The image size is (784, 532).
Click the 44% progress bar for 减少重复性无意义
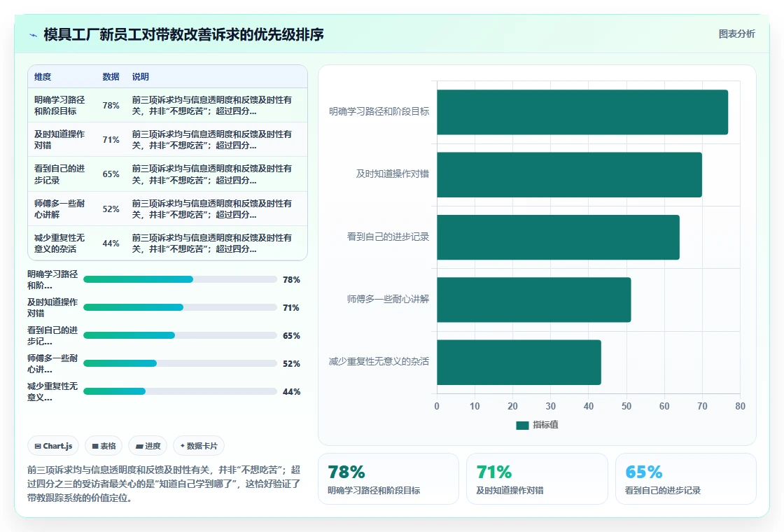point(180,391)
